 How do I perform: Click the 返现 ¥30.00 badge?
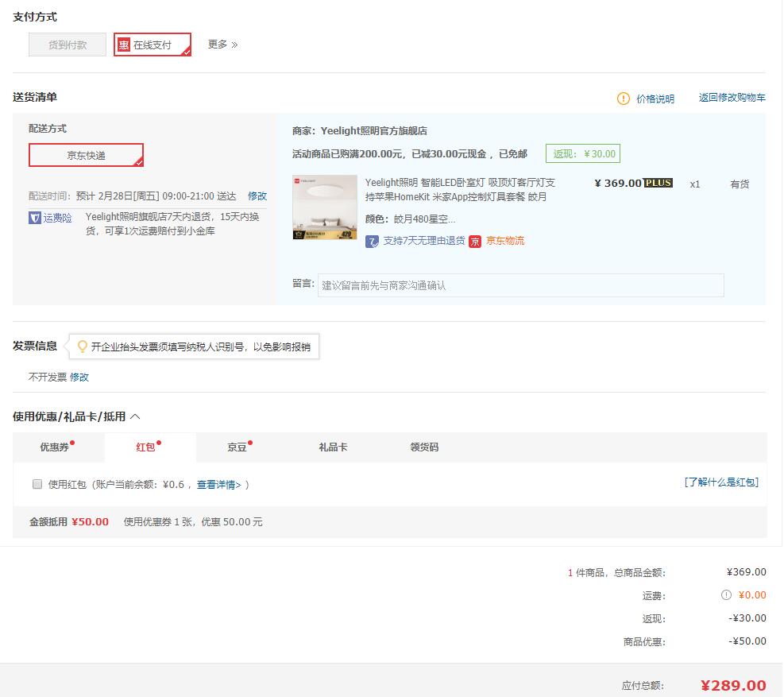click(583, 153)
